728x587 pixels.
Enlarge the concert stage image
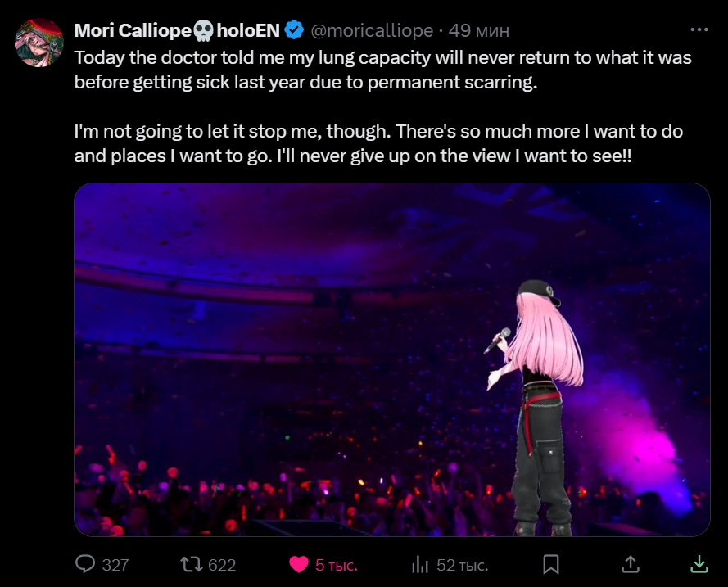pos(391,359)
